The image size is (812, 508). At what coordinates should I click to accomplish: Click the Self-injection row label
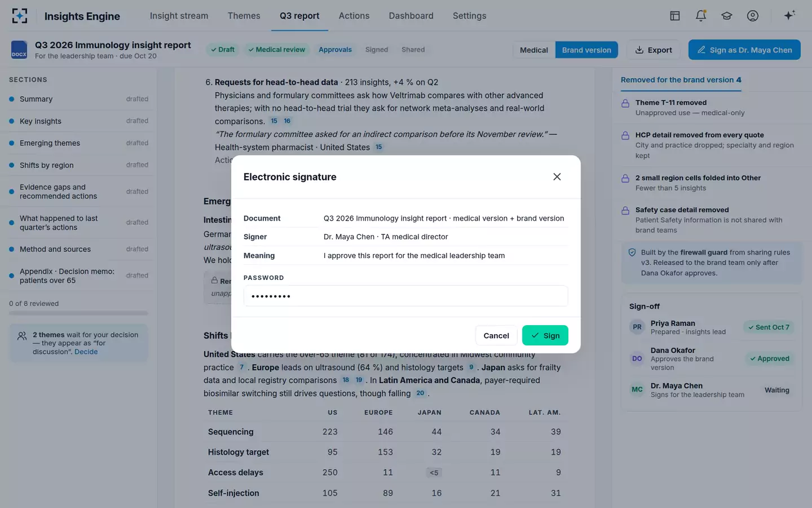(233, 493)
